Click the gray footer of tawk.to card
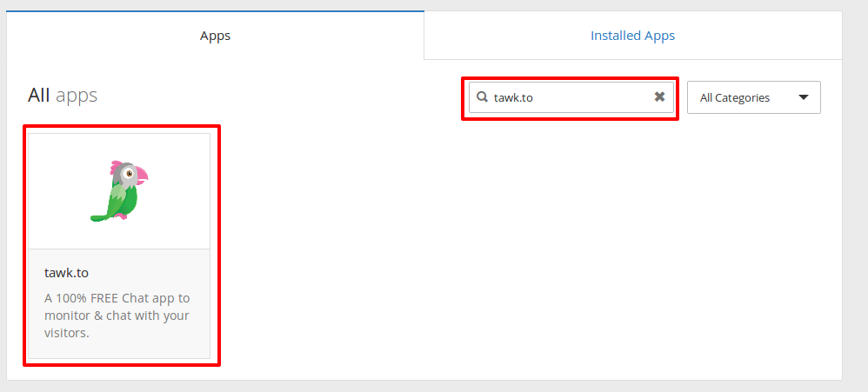This screenshot has height=392, width=868. point(119,303)
